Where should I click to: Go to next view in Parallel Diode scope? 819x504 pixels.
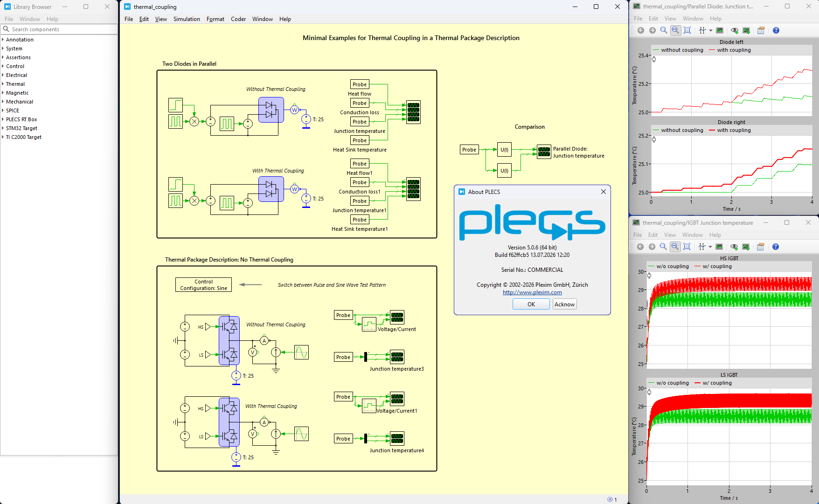pyautogui.click(x=652, y=30)
